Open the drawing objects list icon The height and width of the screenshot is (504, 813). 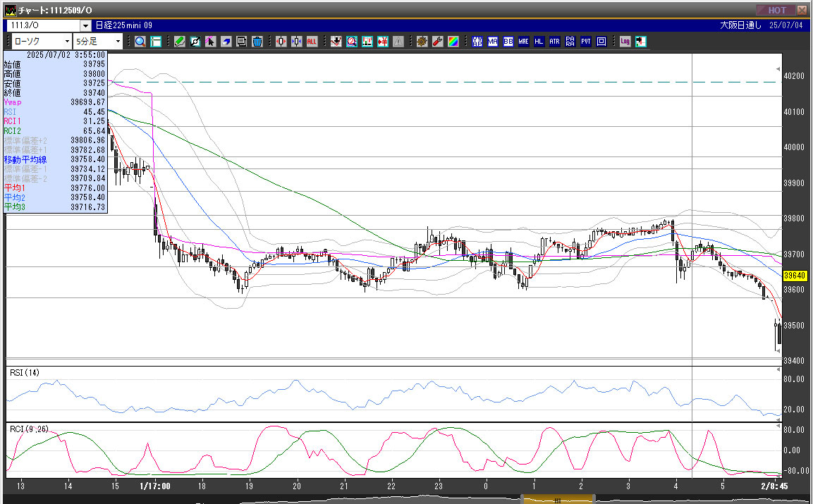(241, 42)
